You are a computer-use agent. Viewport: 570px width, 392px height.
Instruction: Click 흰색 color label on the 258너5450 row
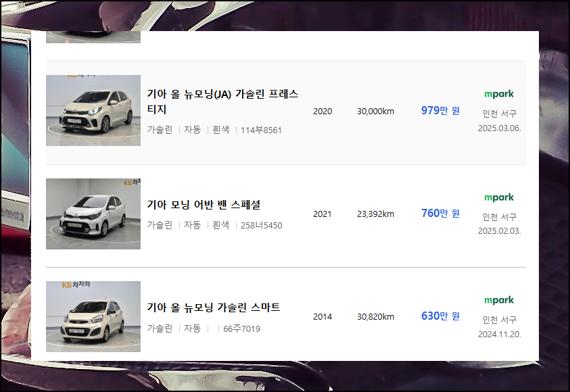pos(220,225)
